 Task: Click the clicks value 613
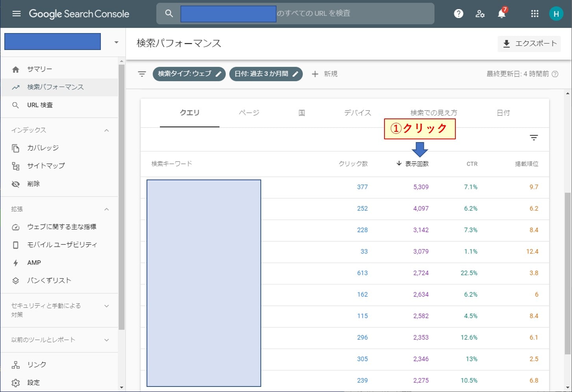(362, 273)
